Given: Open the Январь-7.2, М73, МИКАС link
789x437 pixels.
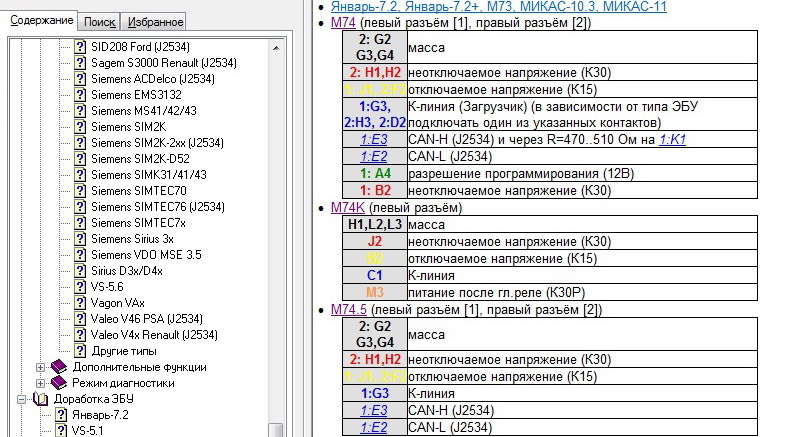Looking at the screenshot, I should pos(499,7).
